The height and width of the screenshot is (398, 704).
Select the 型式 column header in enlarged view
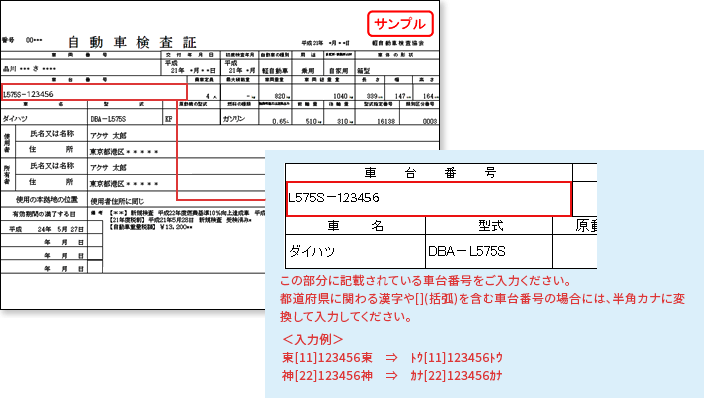tap(490, 226)
